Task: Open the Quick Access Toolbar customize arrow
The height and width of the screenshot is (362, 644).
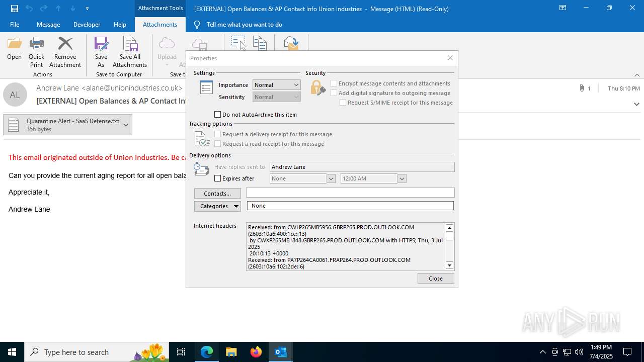Action: point(88,9)
